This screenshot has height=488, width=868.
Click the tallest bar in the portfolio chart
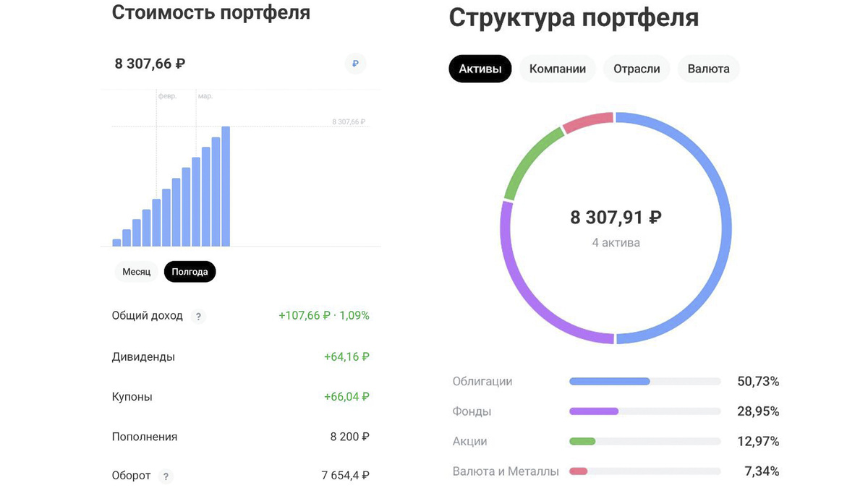(226, 184)
